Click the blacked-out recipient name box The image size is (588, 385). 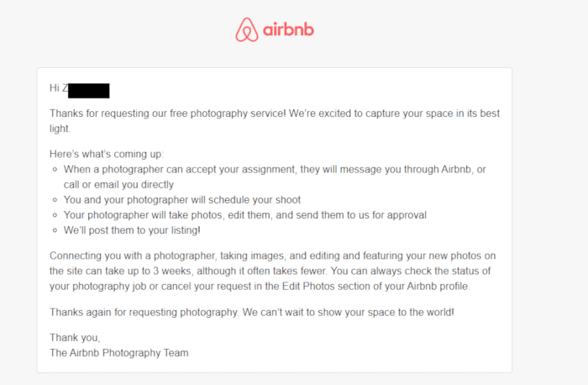[89, 91]
